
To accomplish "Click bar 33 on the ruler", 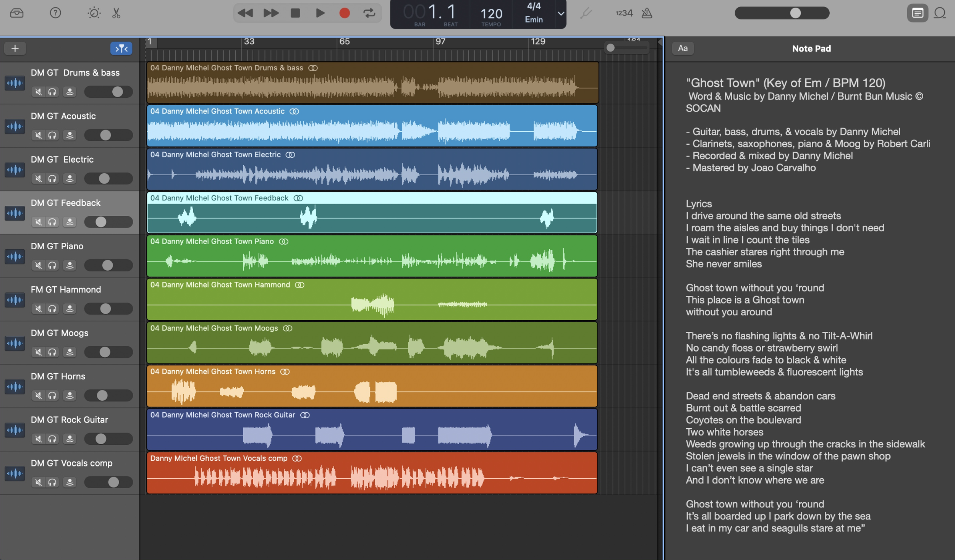I will (249, 41).
